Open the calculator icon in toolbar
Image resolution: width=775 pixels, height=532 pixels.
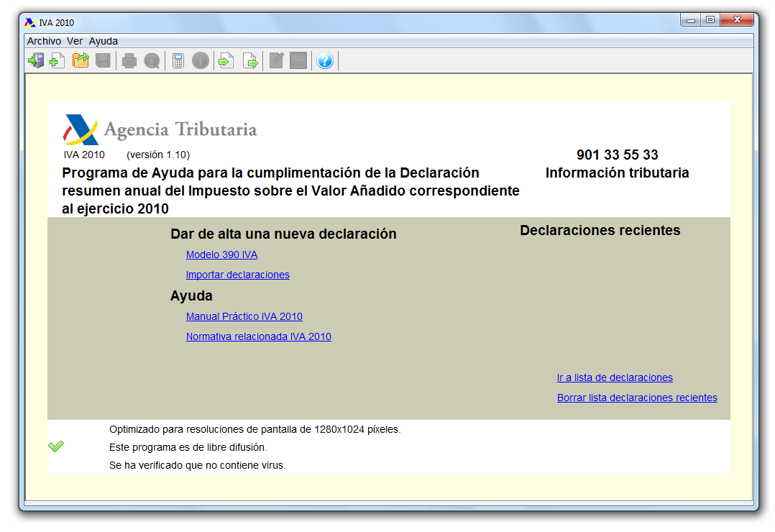[178, 61]
